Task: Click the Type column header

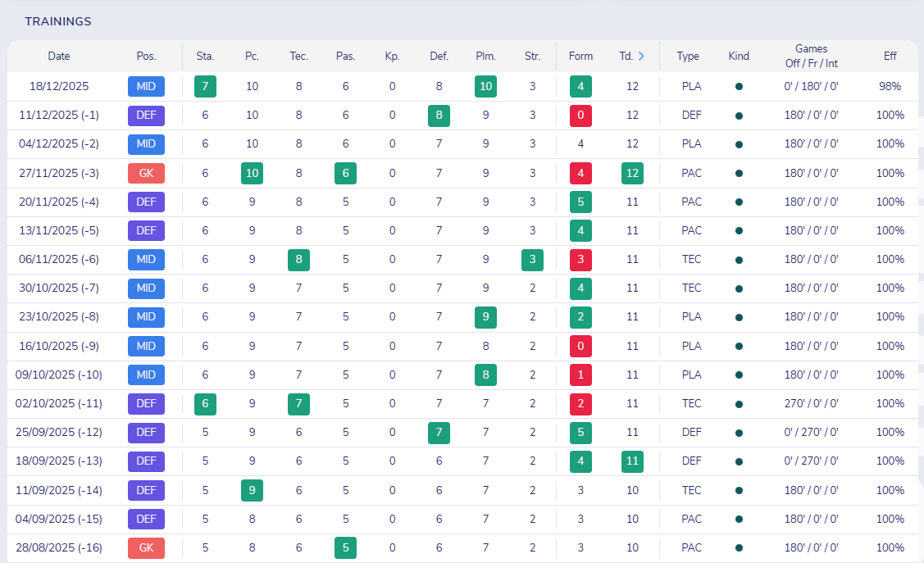Action: coord(688,56)
